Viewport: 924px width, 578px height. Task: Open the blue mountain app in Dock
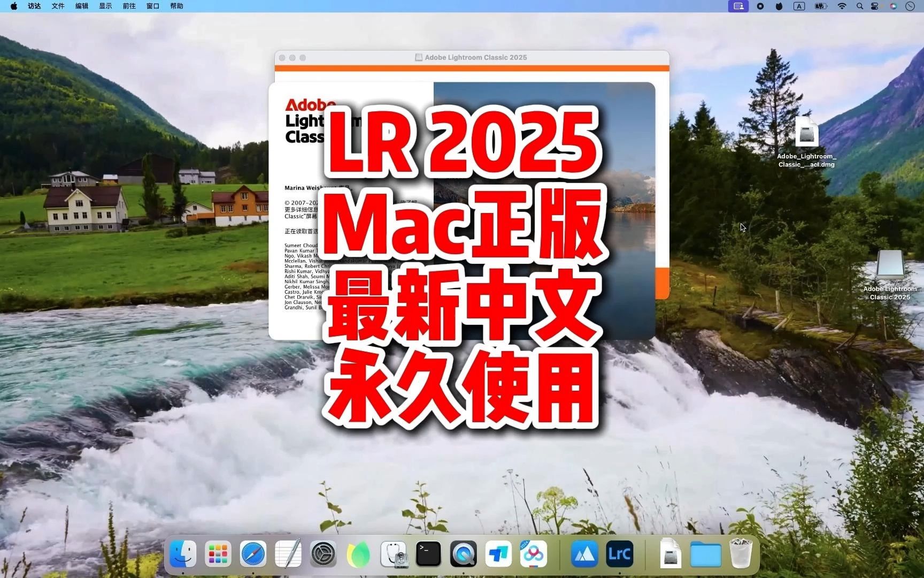point(584,554)
